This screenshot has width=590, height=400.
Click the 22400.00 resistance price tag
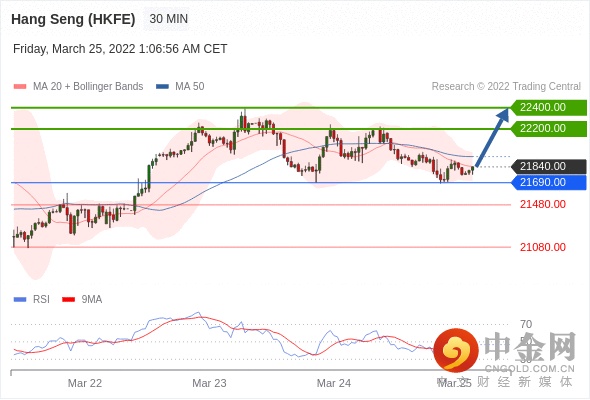(x=549, y=108)
